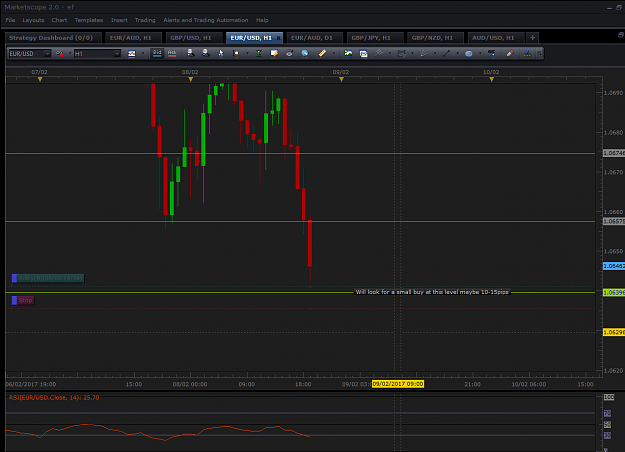This screenshot has height=452, width=625.
Task: Expand chart type options arrow
Action: pos(143,53)
